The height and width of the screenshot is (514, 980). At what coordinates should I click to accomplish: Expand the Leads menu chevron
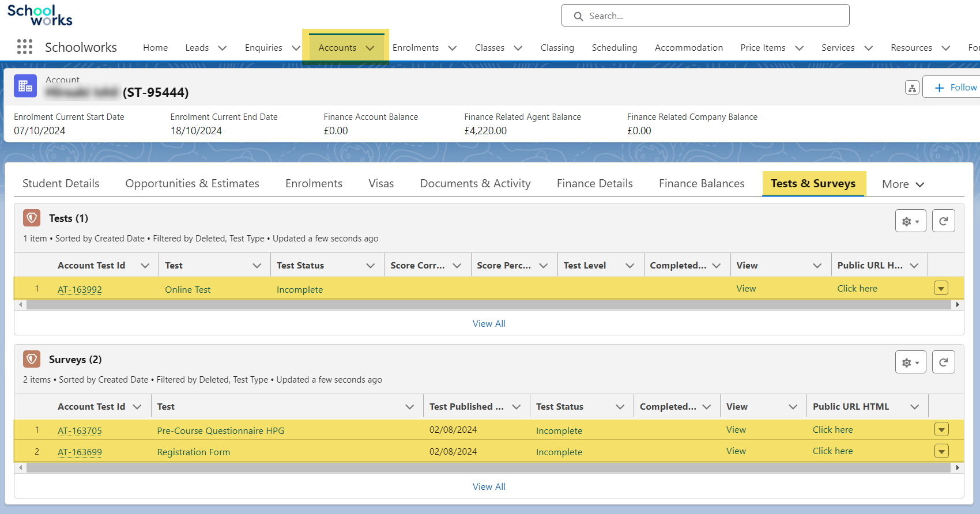click(x=223, y=48)
